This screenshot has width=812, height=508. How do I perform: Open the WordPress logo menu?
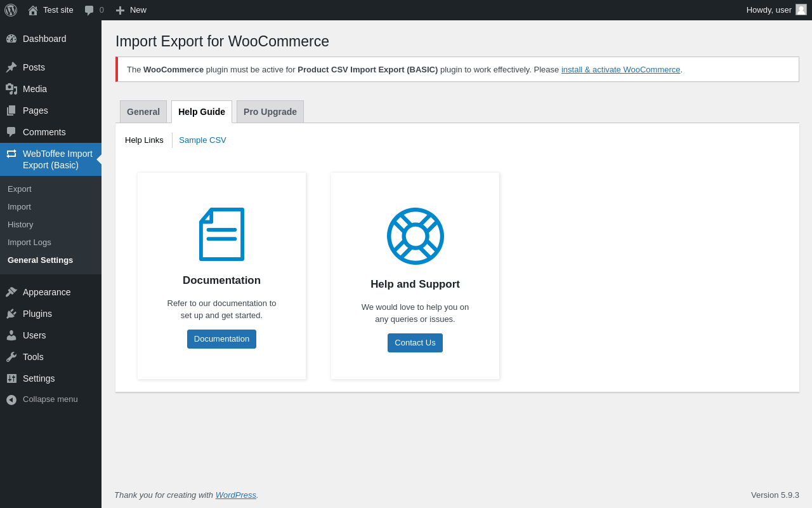point(11,10)
